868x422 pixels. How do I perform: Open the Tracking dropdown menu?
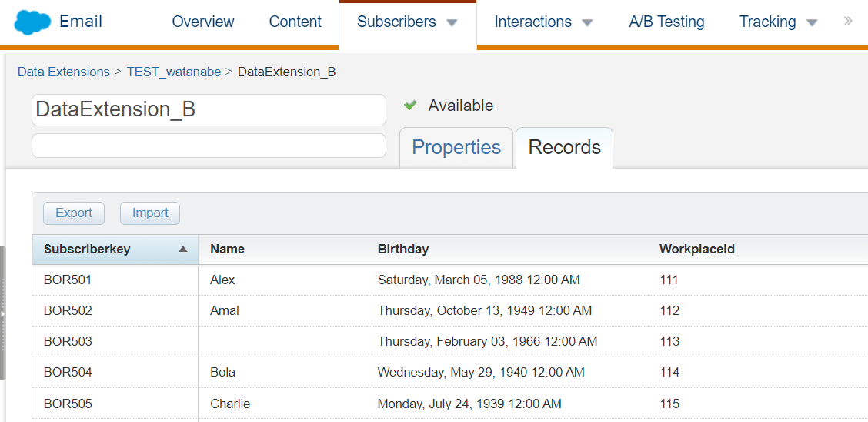tap(811, 23)
